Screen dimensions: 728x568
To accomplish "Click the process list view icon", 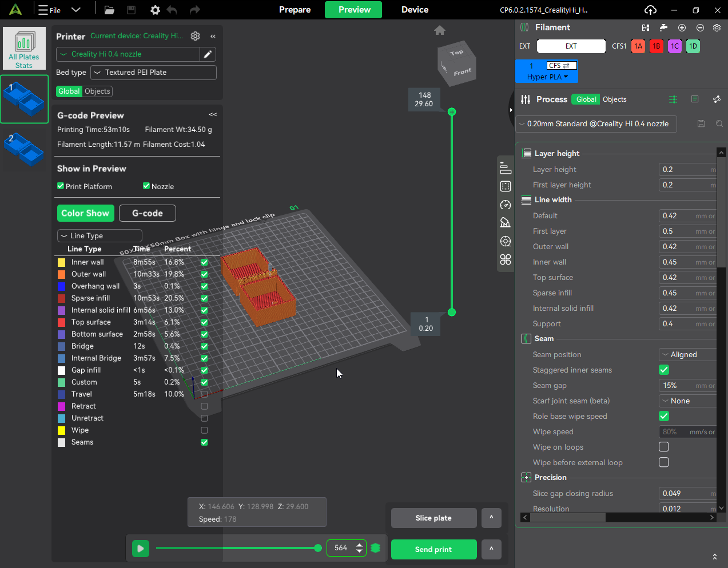I will tap(695, 99).
